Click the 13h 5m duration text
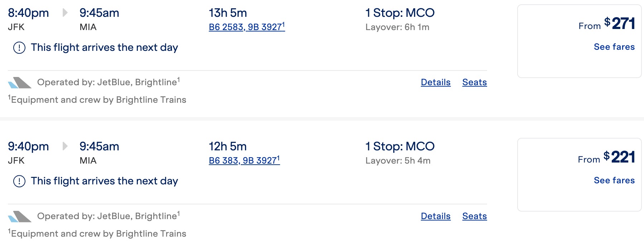Screen dimensions: 644x242 (x=228, y=13)
